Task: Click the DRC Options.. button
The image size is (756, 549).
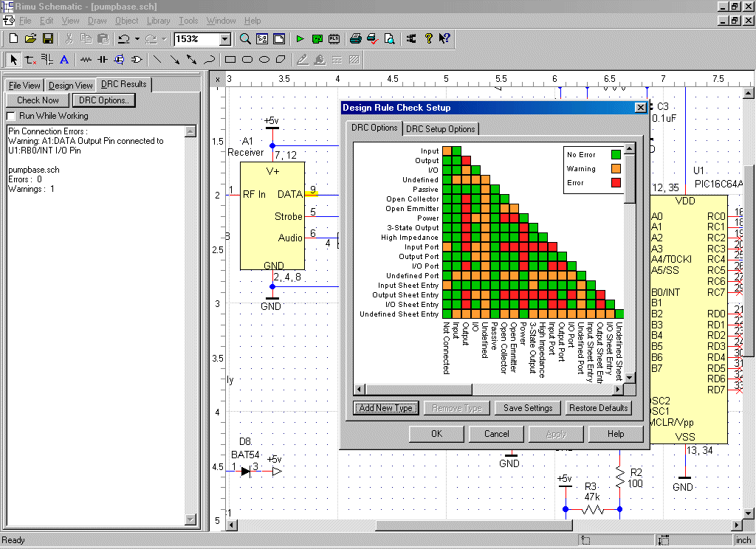Action: tap(103, 100)
